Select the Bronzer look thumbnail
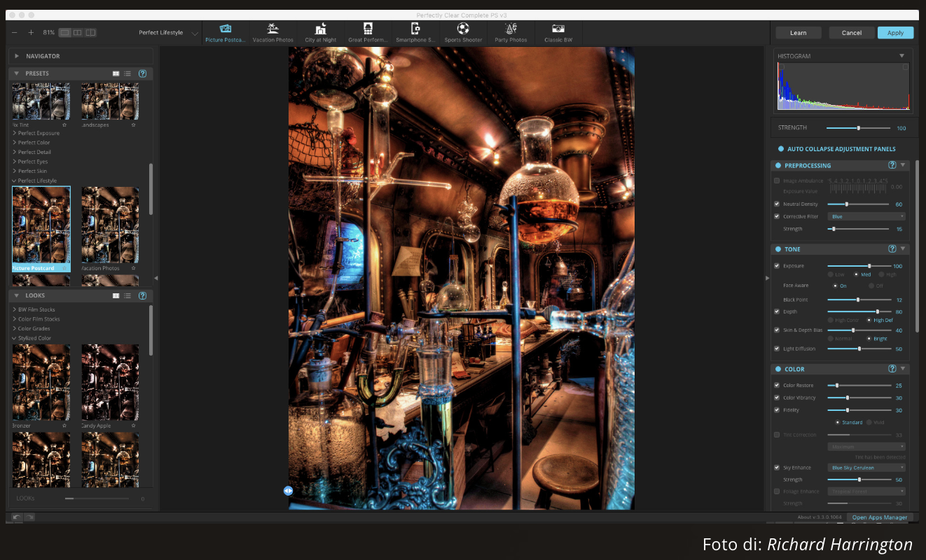 (x=41, y=382)
